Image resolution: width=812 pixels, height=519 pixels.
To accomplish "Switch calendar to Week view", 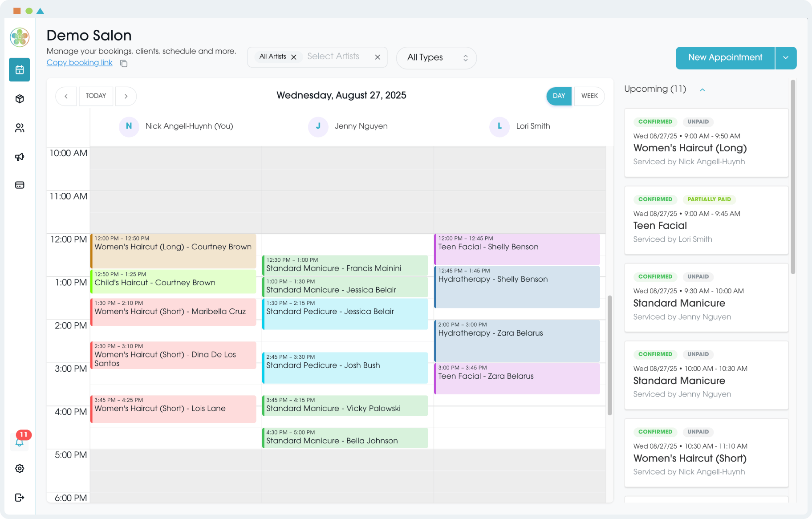I will [589, 96].
